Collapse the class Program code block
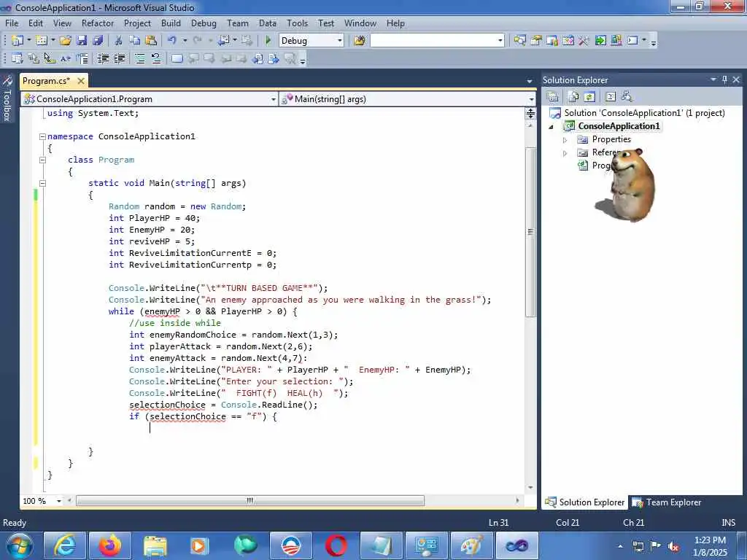 click(x=42, y=160)
